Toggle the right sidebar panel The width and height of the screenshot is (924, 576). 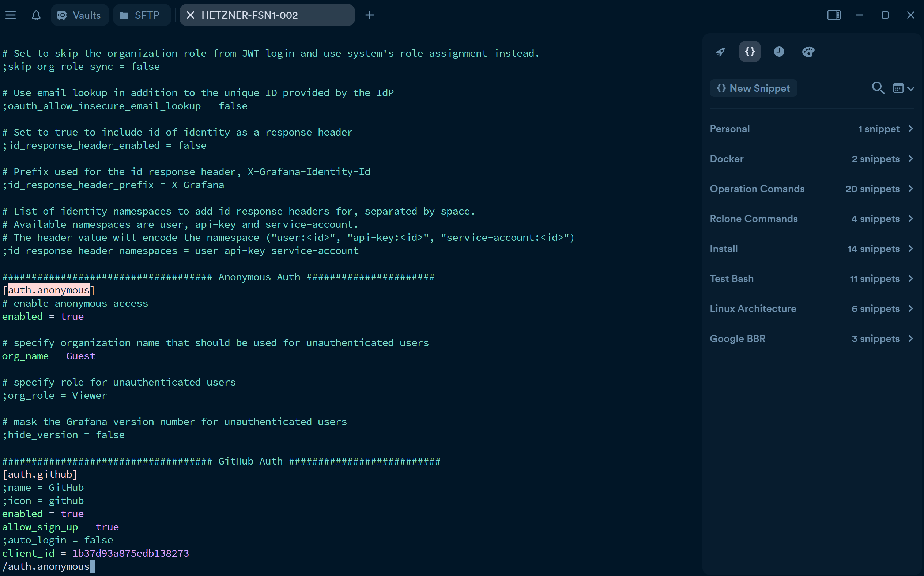click(834, 15)
